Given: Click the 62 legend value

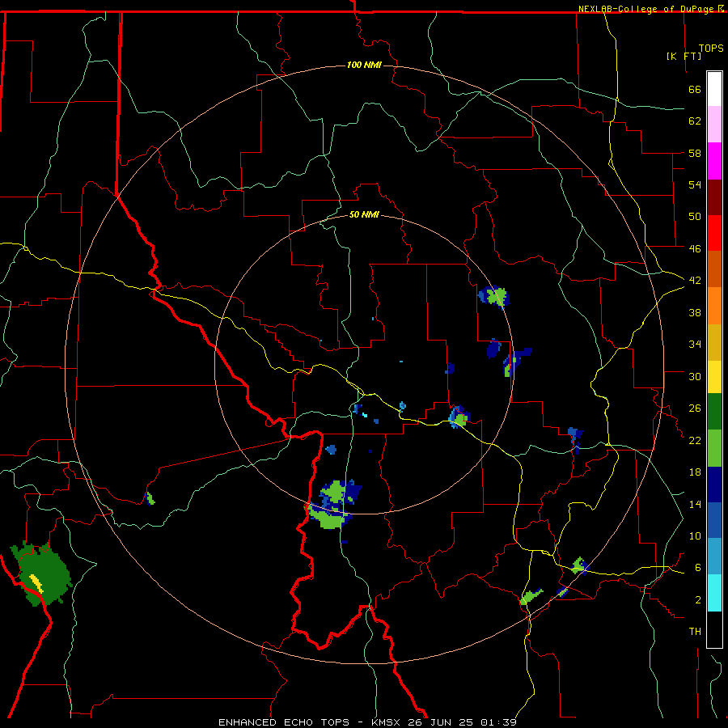Looking at the screenshot, I should click(695, 121).
